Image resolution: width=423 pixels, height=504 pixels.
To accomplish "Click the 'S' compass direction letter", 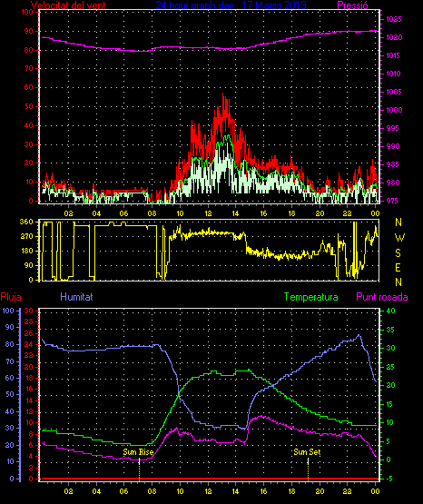I will pos(398,253).
